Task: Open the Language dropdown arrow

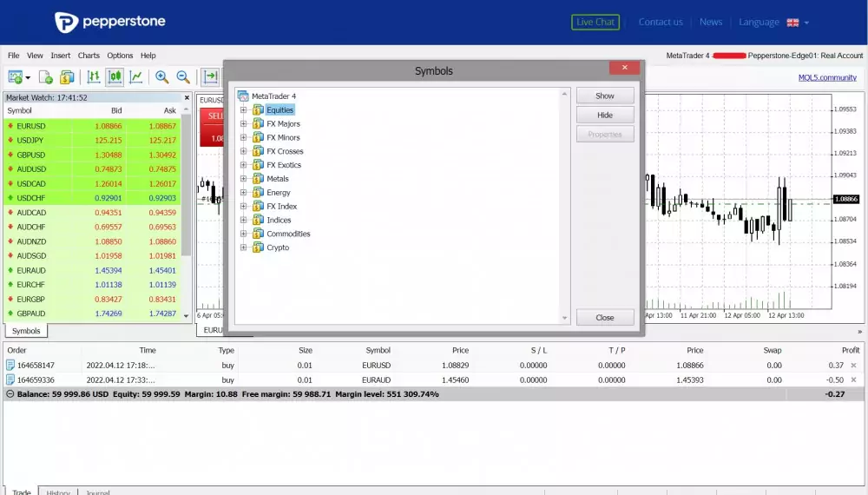Action: (x=806, y=23)
